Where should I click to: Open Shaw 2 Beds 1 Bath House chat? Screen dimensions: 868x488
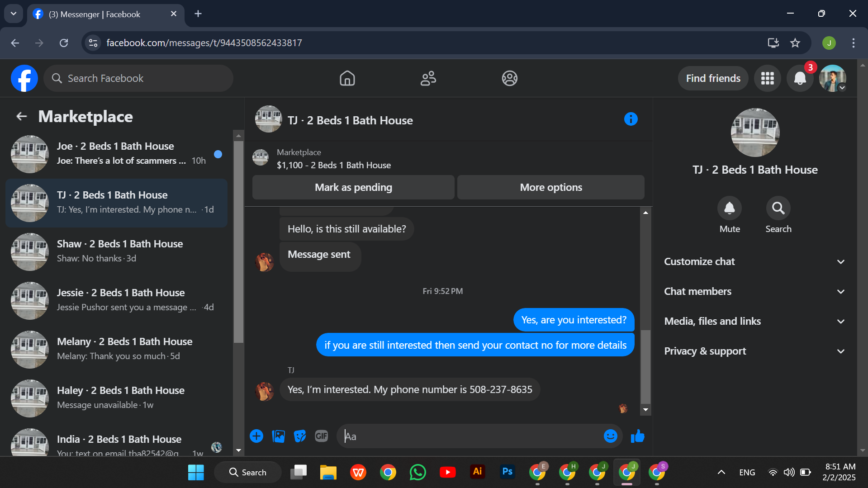click(x=116, y=252)
